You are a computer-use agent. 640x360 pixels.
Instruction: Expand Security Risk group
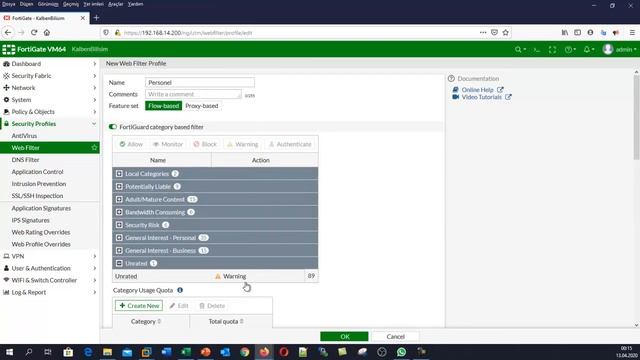[119, 225]
